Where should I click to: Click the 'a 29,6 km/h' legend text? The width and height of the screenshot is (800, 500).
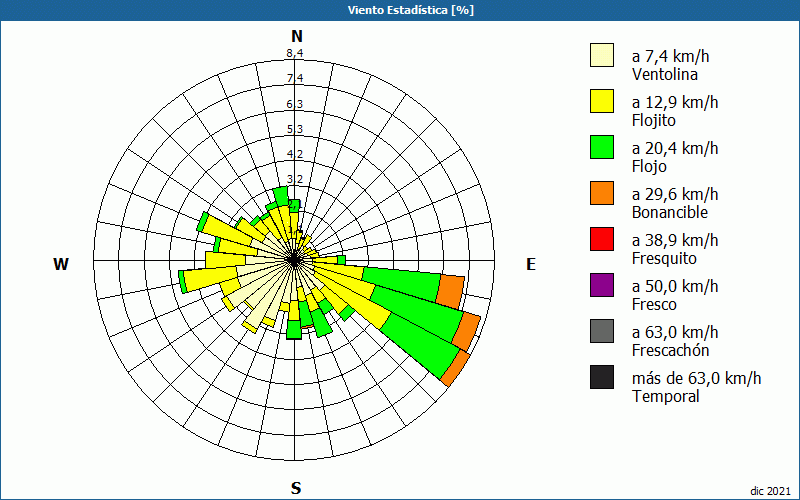click(x=675, y=194)
